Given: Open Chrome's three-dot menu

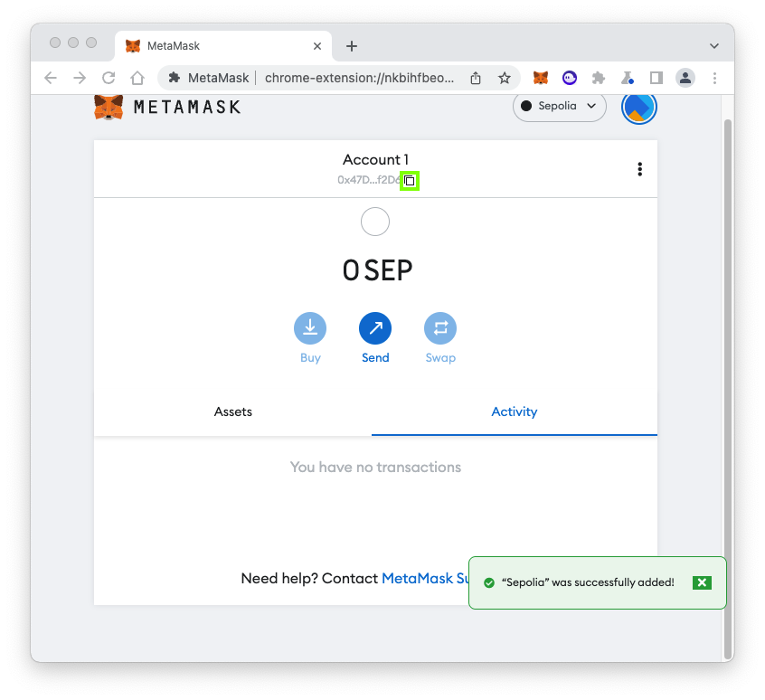Looking at the screenshot, I should click(714, 78).
